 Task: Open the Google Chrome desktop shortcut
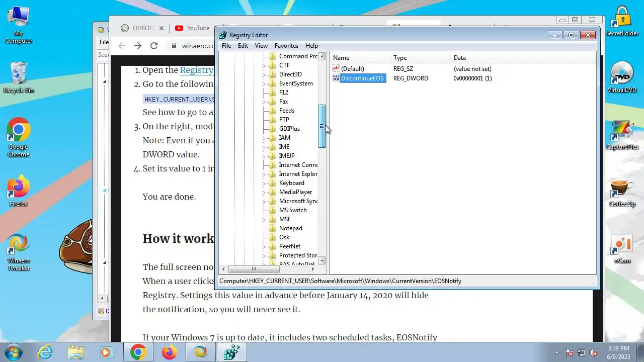(x=19, y=138)
